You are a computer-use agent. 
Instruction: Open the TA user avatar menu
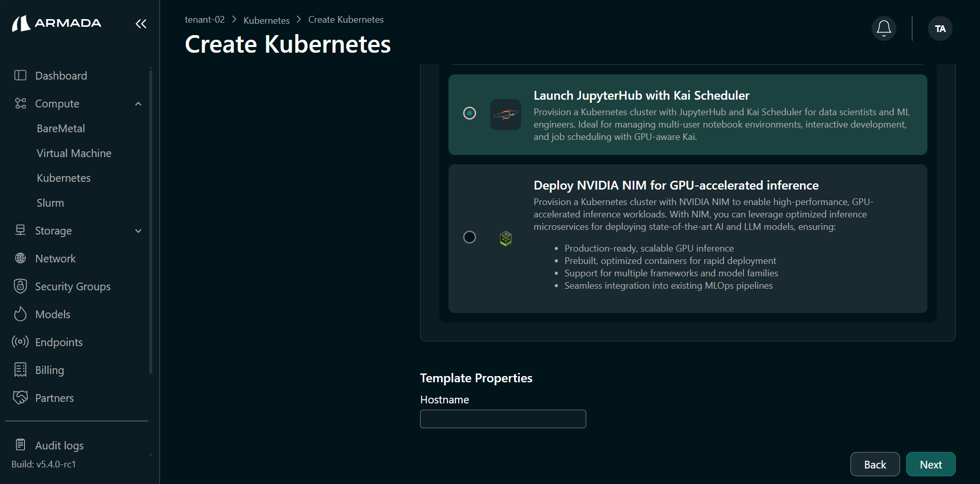940,28
